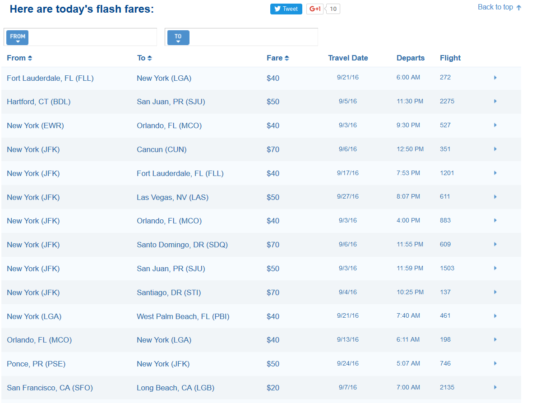
Task: Open the TO city dropdown
Action: (178, 37)
